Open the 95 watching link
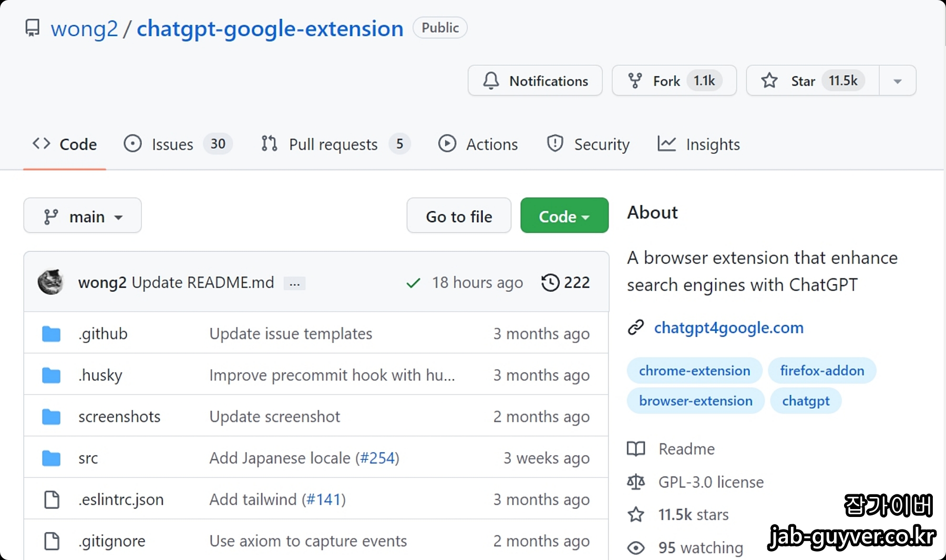Image resolution: width=946 pixels, height=560 pixels. [x=701, y=548]
